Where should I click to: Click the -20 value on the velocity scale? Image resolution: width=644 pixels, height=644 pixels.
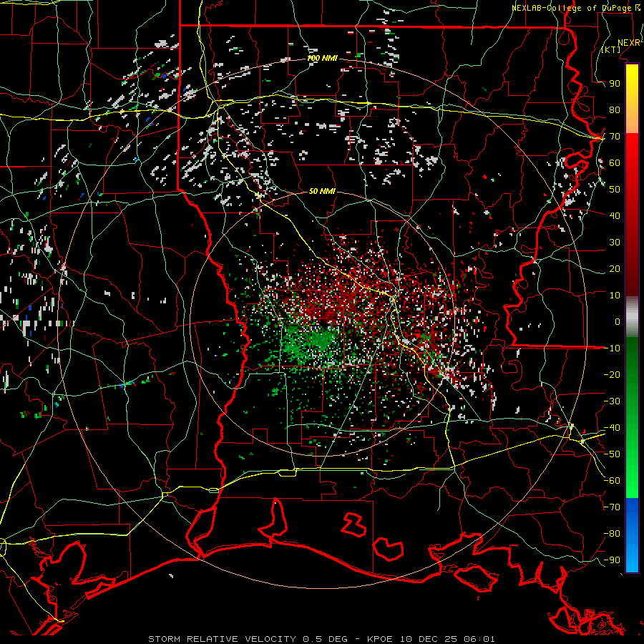click(x=612, y=374)
